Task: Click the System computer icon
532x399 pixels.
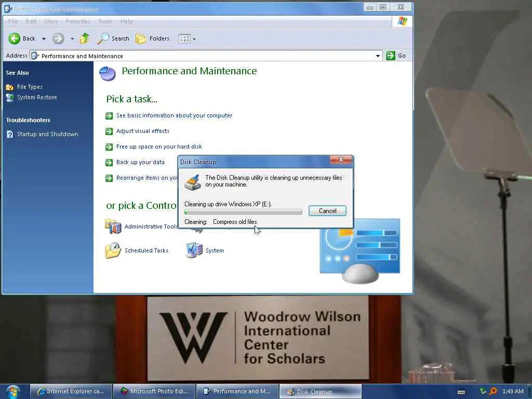Action: point(194,250)
